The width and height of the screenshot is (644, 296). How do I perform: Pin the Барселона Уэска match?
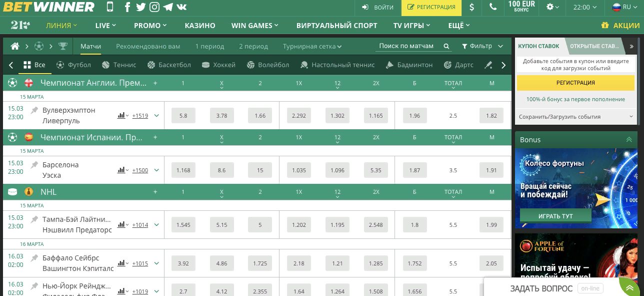[x=34, y=164]
